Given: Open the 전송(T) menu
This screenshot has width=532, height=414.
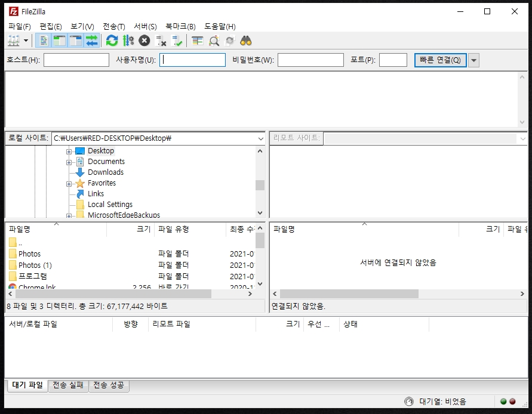Looking at the screenshot, I should (114, 26).
